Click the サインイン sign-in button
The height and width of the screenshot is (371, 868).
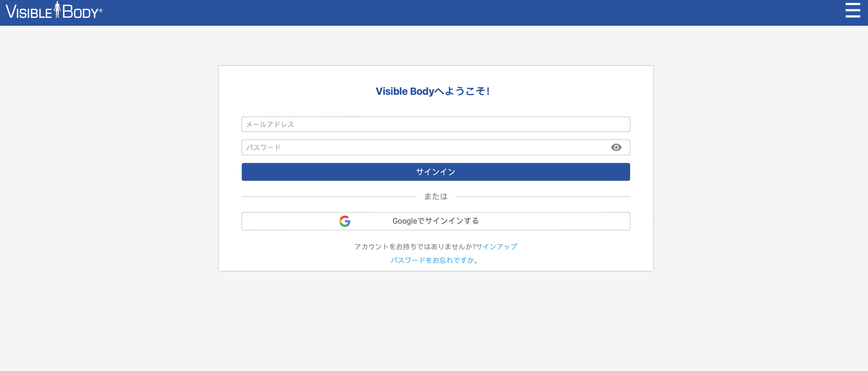click(436, 172)
